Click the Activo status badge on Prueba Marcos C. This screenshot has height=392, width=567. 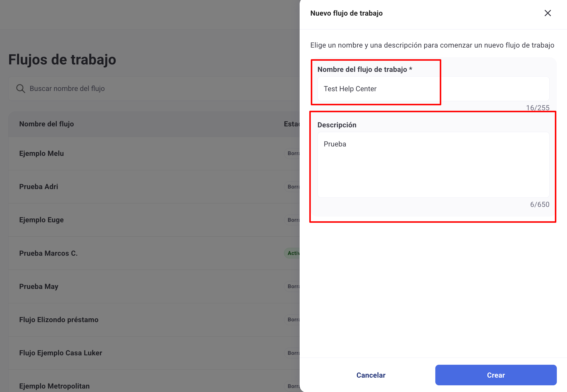pos(293,253)
